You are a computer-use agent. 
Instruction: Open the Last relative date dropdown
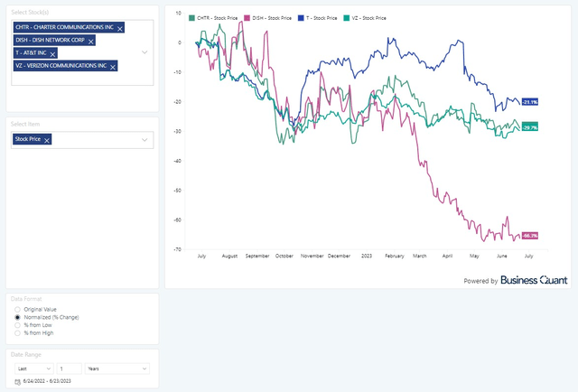tap(34, 369)
